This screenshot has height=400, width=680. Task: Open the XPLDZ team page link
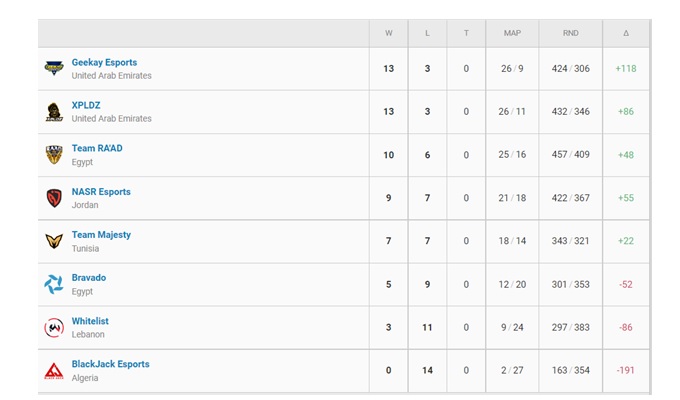point(86,105)
